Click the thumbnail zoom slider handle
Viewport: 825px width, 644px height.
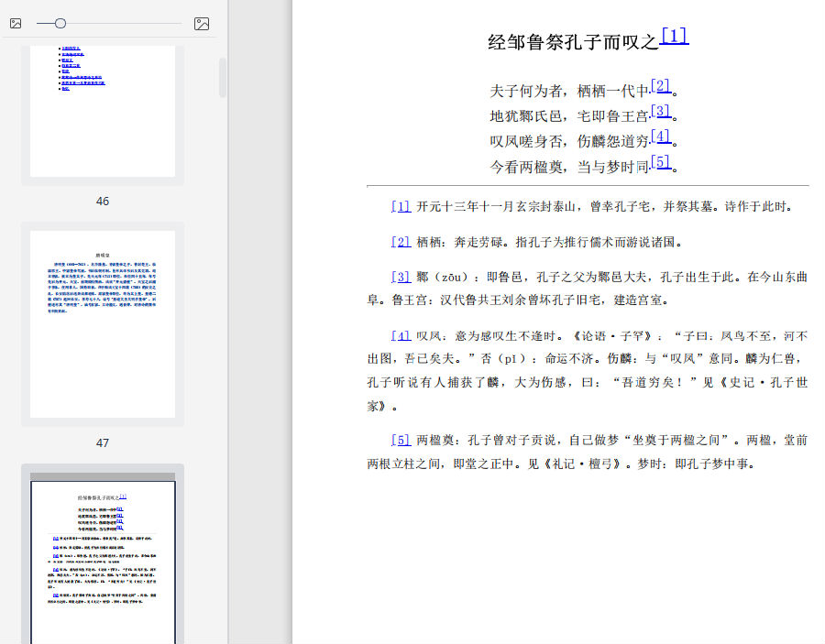click(x=60, y=24)
